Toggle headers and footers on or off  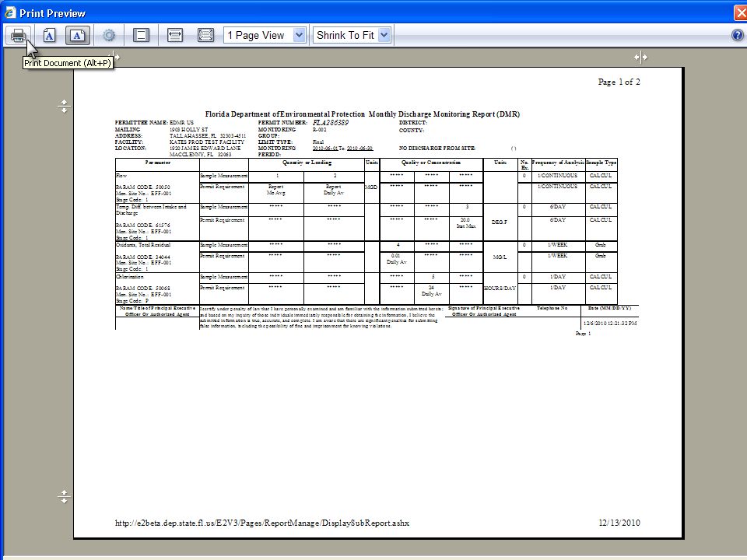(x=141, y=35)
